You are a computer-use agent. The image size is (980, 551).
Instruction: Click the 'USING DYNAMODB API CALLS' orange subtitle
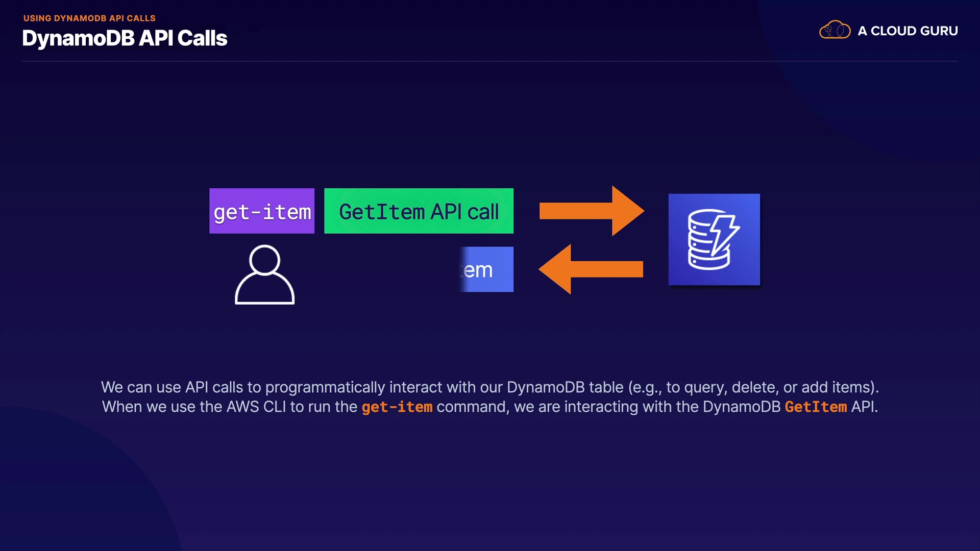(x=89, y=18)
